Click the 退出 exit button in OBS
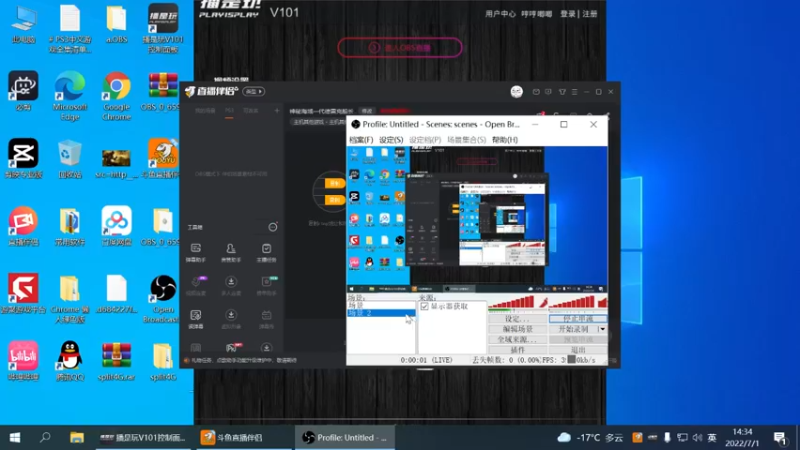 pyautogui.click(x=578, y=350)
